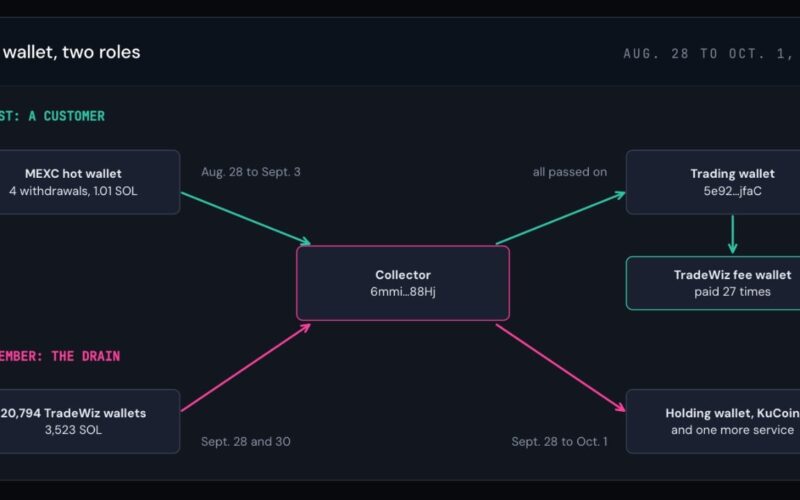Screen dimensions: 800x500
Task: Click the "all passed on" label
Action: coord(570,172)
